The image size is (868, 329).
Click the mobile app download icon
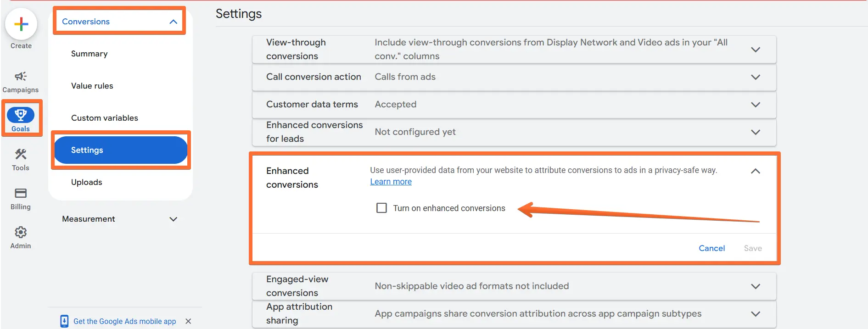(64, 321)
